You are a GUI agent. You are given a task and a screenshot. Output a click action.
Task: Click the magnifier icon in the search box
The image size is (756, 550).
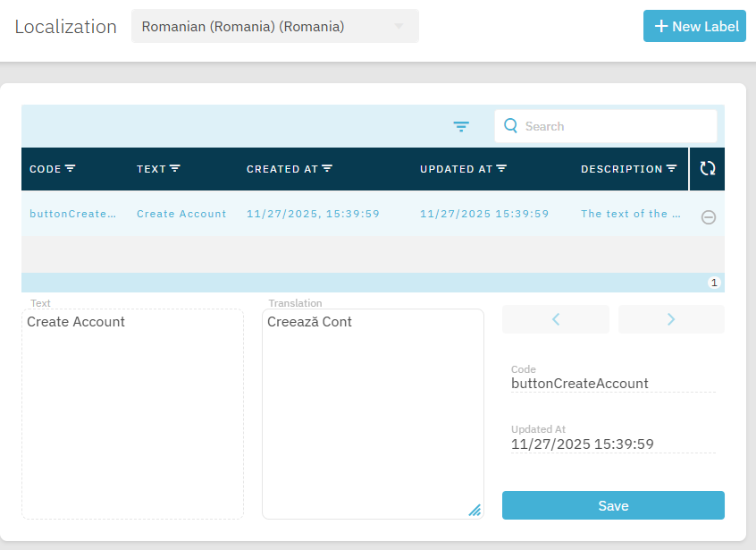click(x=511, y=126)
